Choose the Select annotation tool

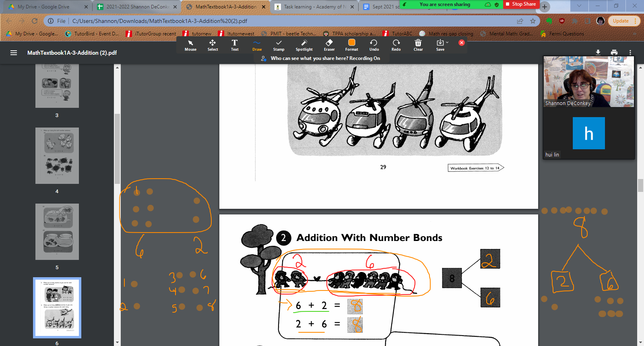[x=213, y=45]
